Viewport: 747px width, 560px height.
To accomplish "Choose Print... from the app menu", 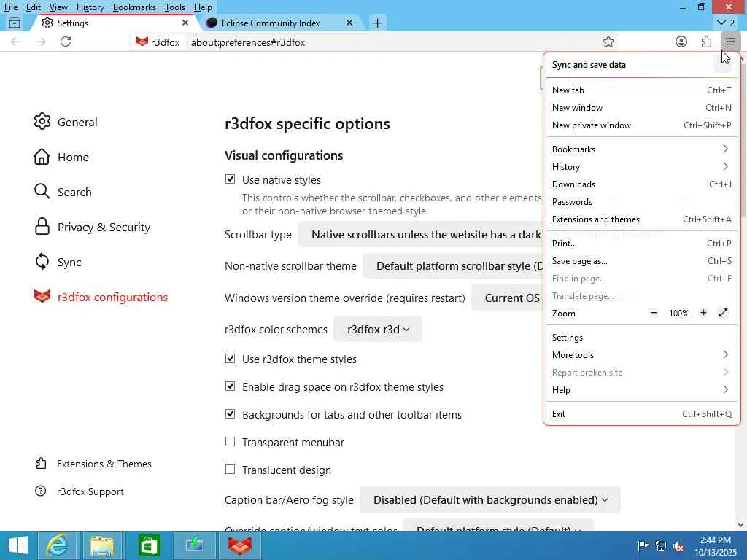I will coord(640,244).
